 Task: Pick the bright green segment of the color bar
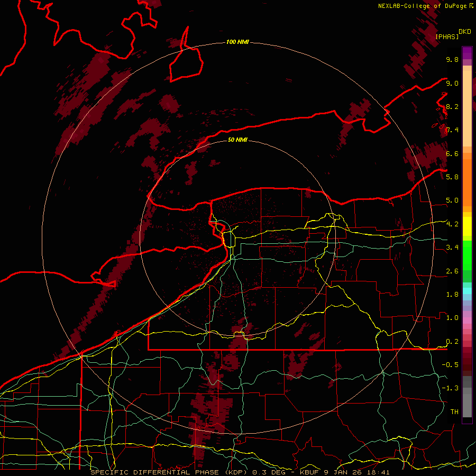[x=467, y=255]
